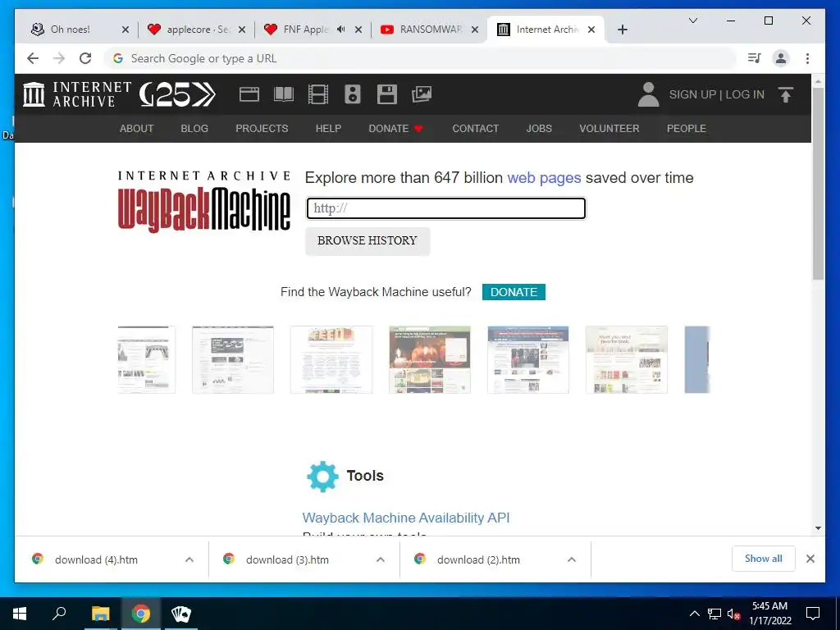
Task: Follow the web pages link
Action: (545, 178)
